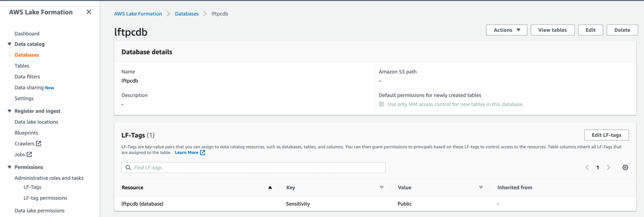Open Data lake locations in sidebar
The width and height of the screenshot is (644, 217).
tap(36, 122)
